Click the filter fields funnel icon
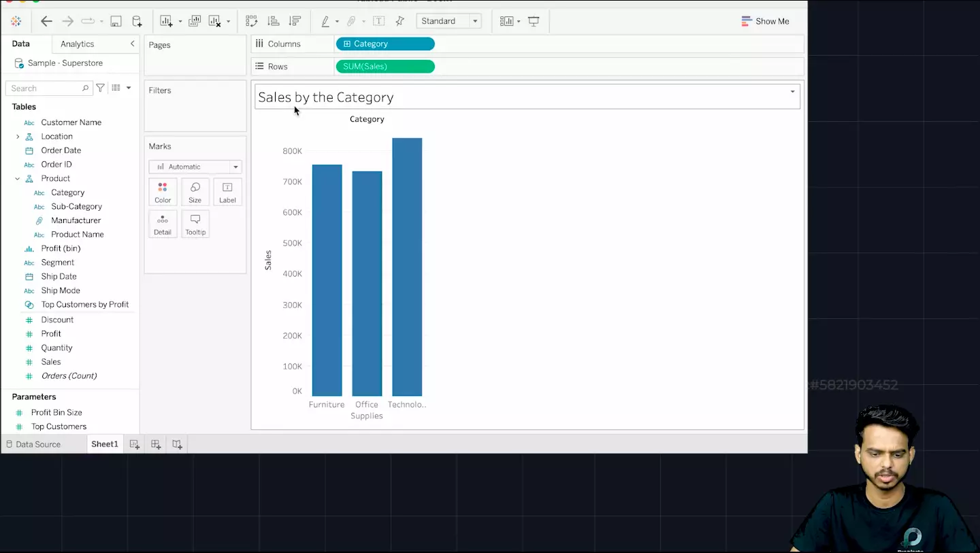 [x=100, y=88]
